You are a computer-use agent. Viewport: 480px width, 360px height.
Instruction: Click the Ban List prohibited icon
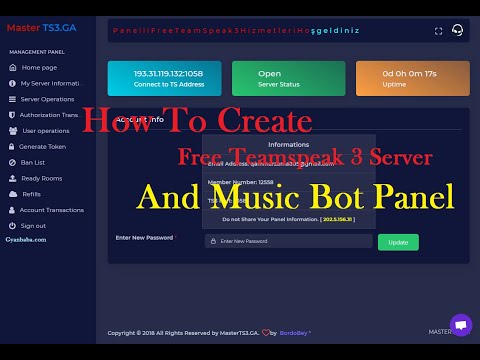coord(12,163)
